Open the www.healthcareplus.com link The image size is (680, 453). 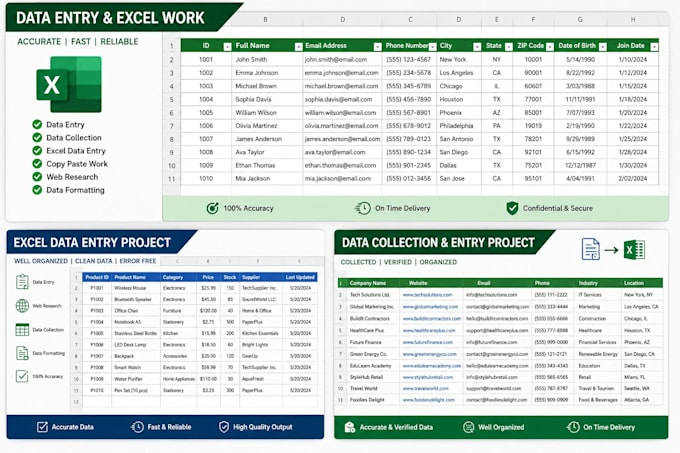[x=429, y=330]
